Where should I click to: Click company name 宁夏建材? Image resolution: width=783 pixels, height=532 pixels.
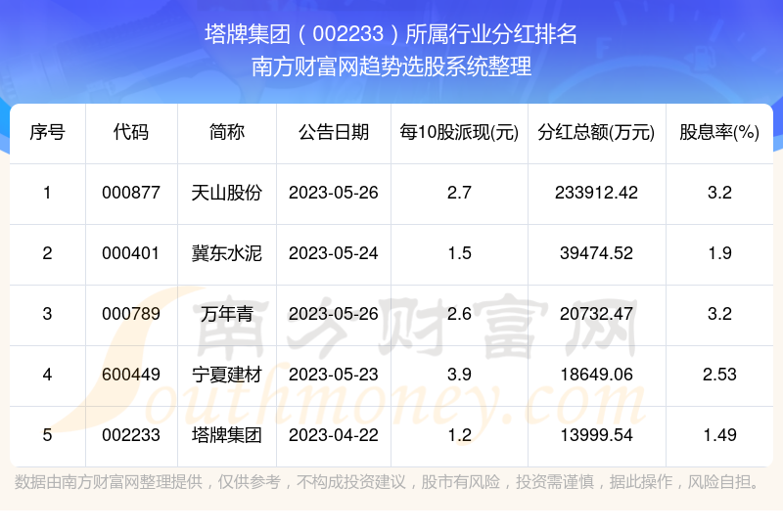227,375
